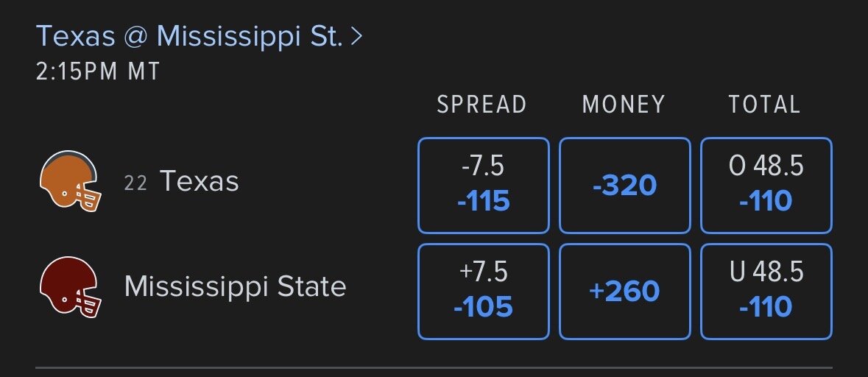The height and width of the screenshot is (377, 868).
Task: Click the SPREAD column header
Action: [481, 105]
